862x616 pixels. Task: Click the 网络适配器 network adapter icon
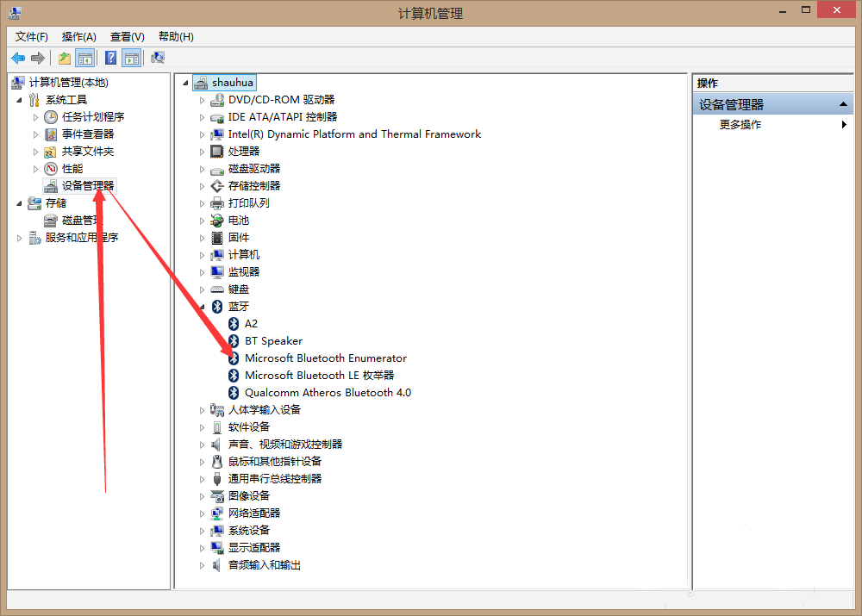(x=217, y=513)
